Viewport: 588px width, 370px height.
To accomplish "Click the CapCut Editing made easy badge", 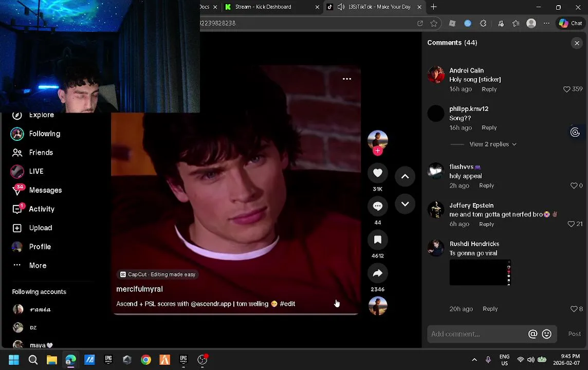I will coord(157,274).
